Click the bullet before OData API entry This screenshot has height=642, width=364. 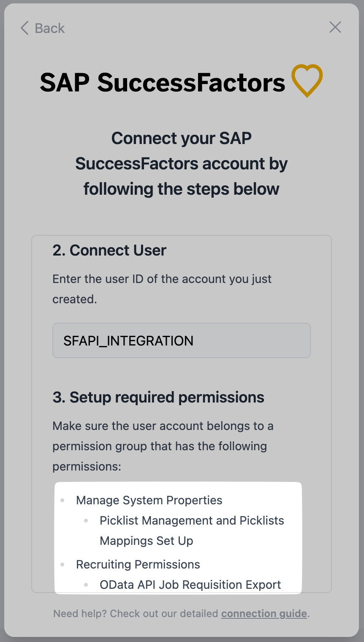tap(86, 585)
